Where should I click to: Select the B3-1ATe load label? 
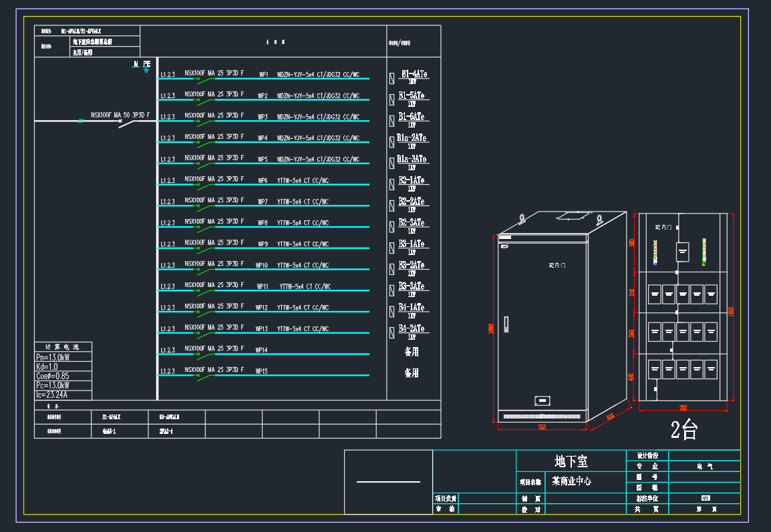(412, 244)
